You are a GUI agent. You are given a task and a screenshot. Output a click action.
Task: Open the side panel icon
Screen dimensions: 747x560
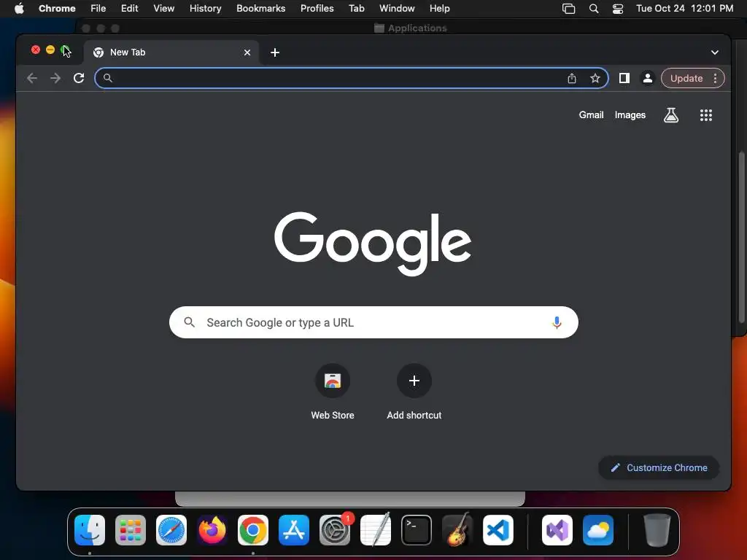coord(624,78)
